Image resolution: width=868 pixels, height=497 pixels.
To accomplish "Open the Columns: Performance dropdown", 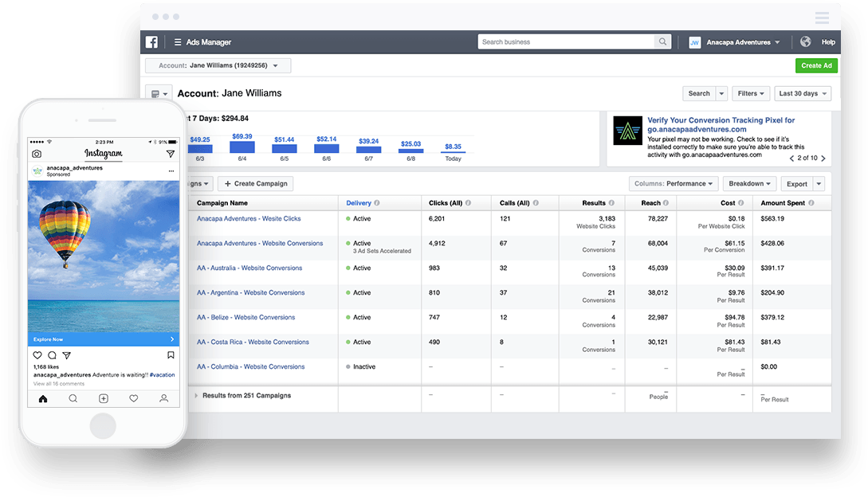I will coord(670,184).
